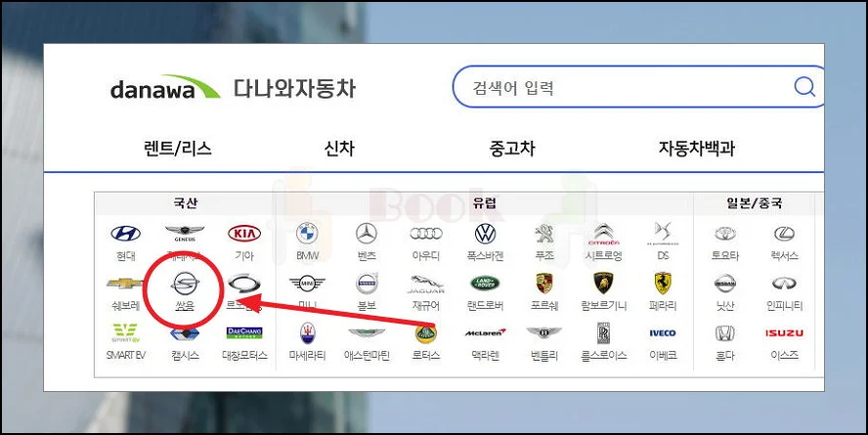Open the SMART EV brand icon
Viewport: 868px width, 435px height.
126,333
